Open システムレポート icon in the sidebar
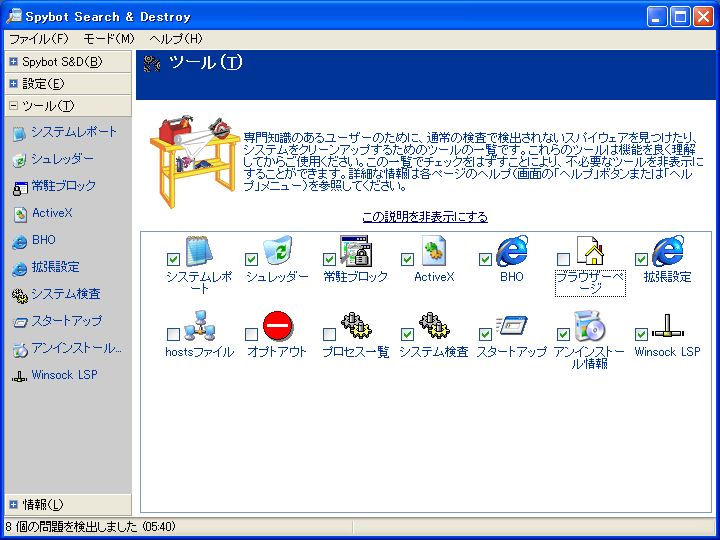Viewport: 720px width, 540px height. pyautogui.click(x=19, y=134)
